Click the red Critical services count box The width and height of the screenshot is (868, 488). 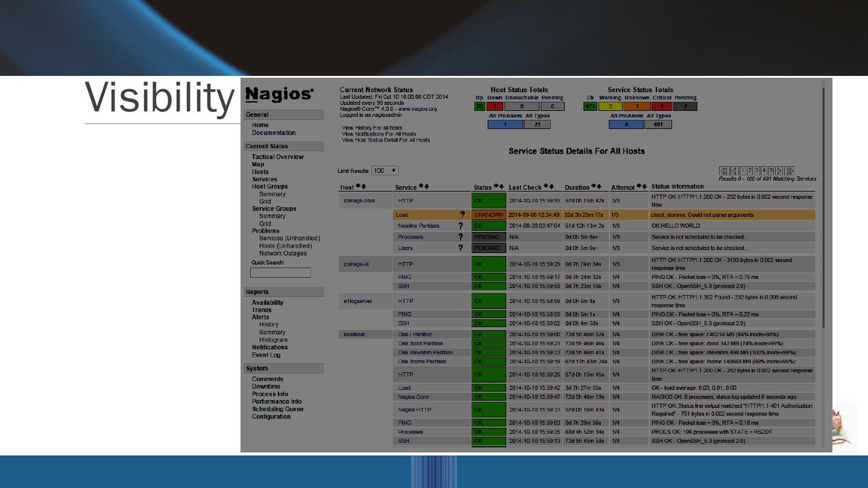[x=661, y=107]
